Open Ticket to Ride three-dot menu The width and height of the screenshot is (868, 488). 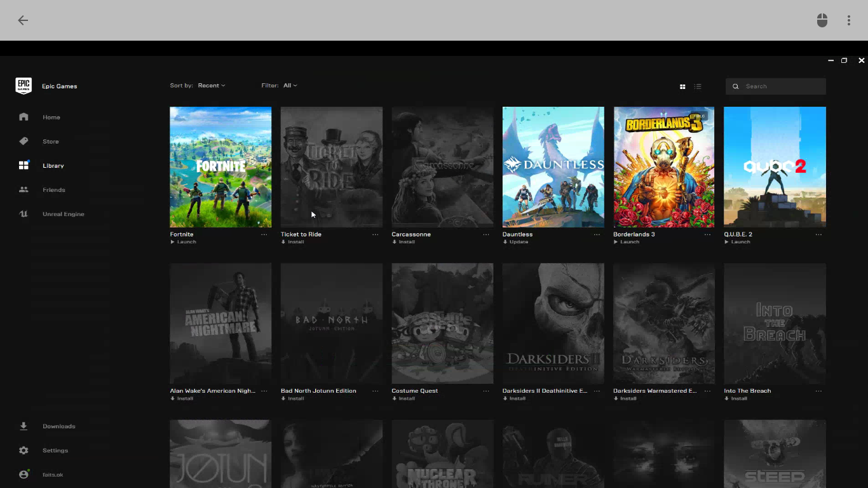pos(376,234)
